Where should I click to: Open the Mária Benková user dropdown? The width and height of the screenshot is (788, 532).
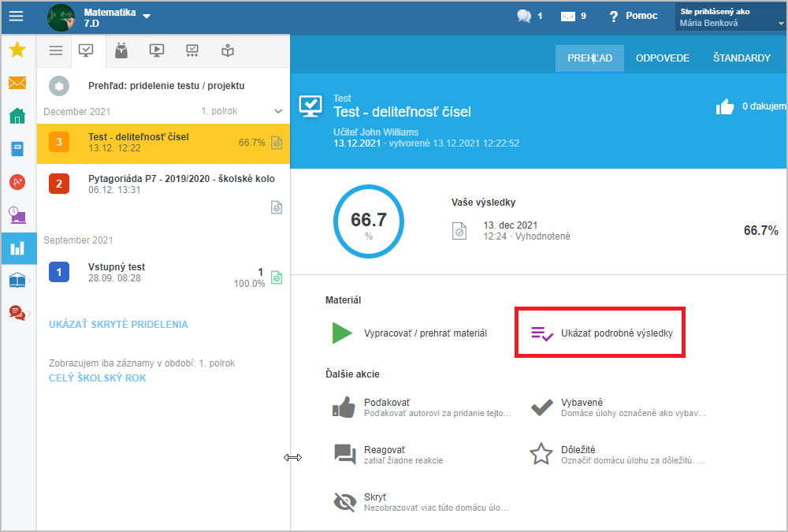pos(729,18)
